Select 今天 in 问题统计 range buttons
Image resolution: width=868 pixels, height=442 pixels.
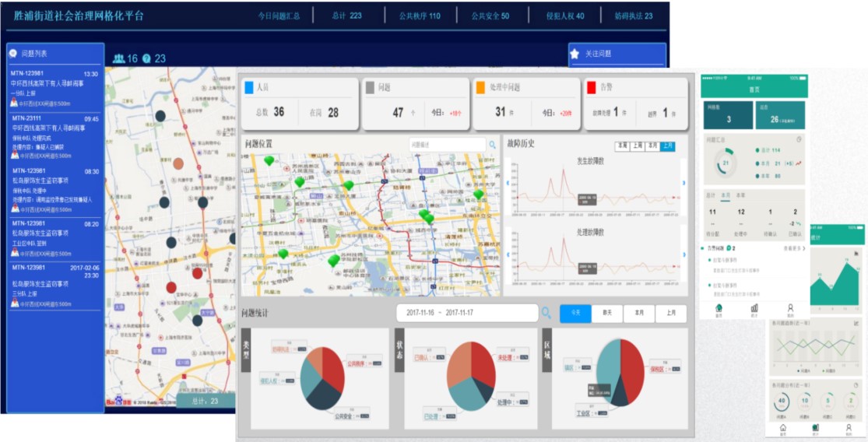pyautogui.click(x=575, y=314)
